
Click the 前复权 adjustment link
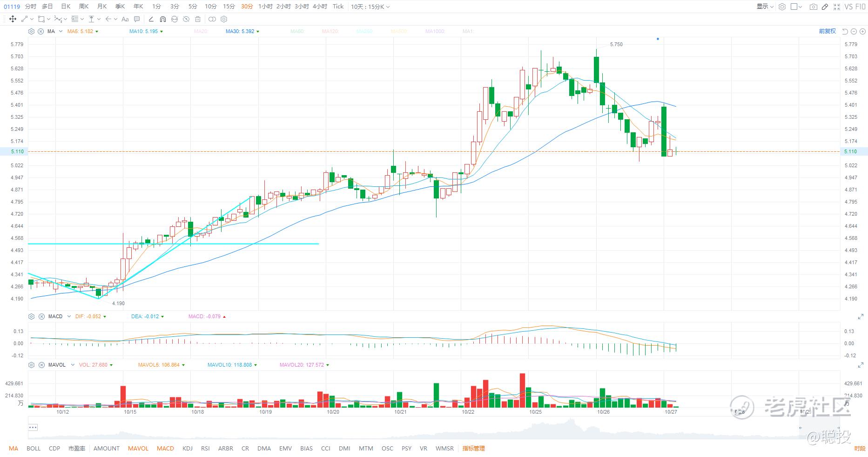[828, 31]
